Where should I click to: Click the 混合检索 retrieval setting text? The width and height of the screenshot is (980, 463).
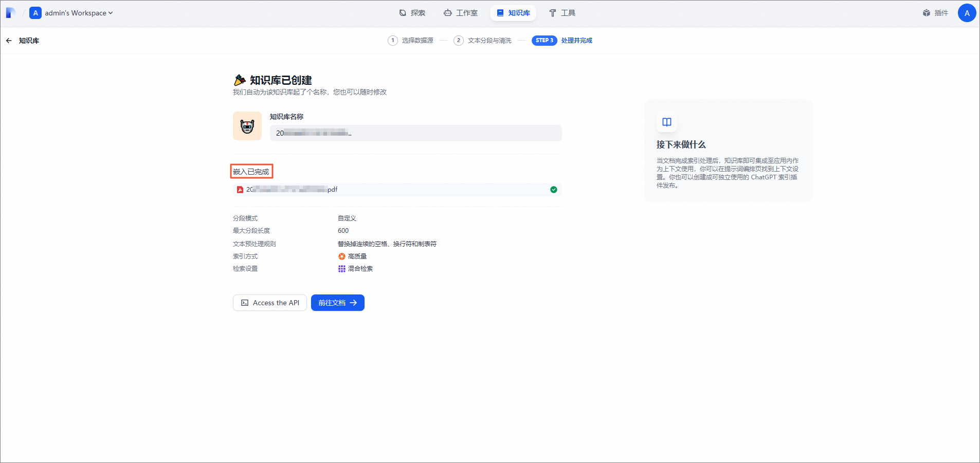coord(360,269)
